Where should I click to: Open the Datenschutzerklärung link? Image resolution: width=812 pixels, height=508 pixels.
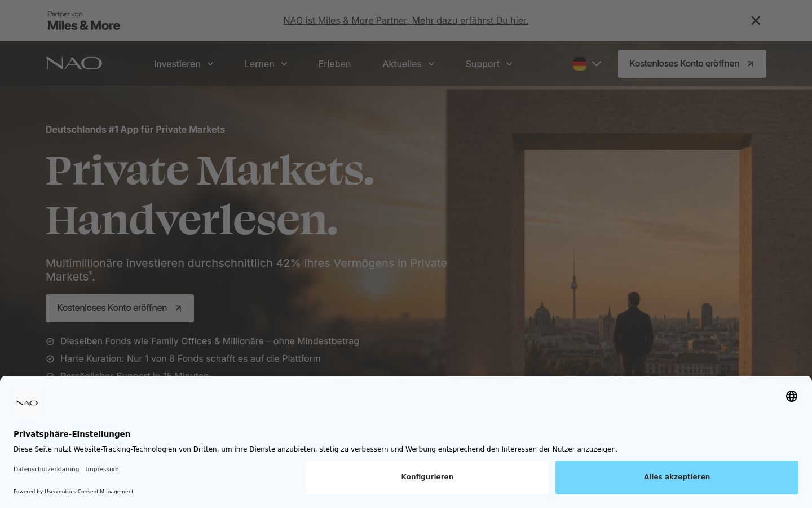(x=46, y=469)
